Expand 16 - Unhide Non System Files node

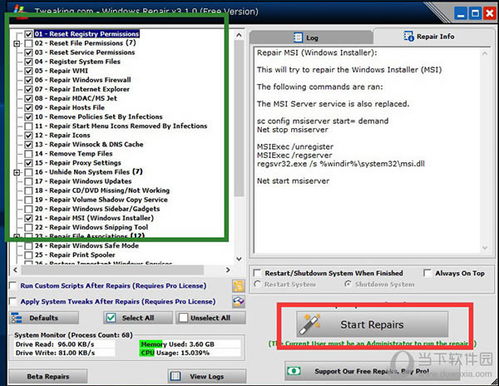16,172
